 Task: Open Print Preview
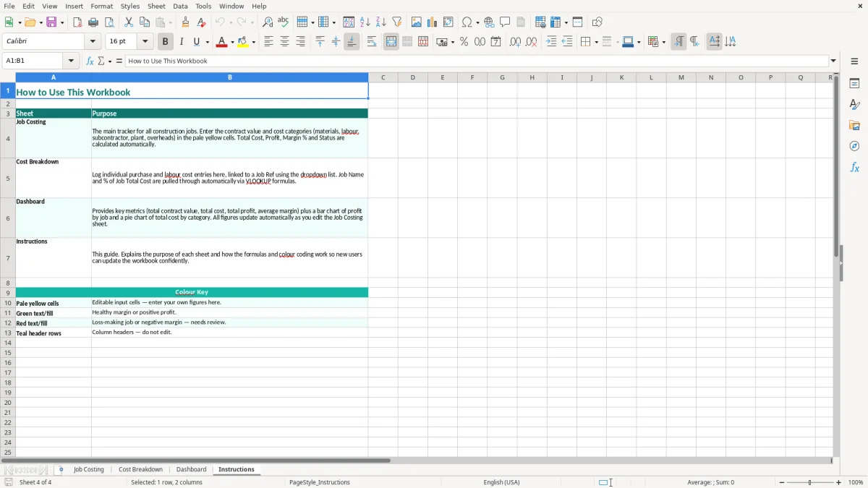(109, 22)
